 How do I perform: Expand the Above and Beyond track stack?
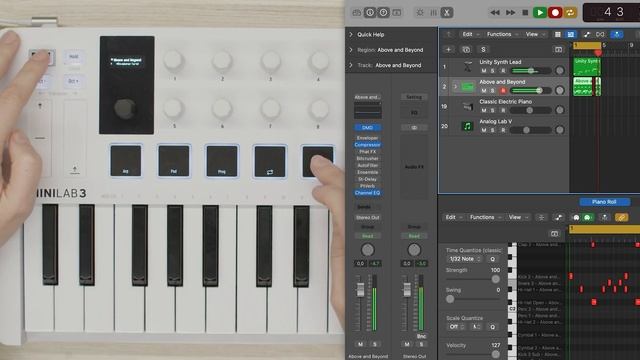455,87
